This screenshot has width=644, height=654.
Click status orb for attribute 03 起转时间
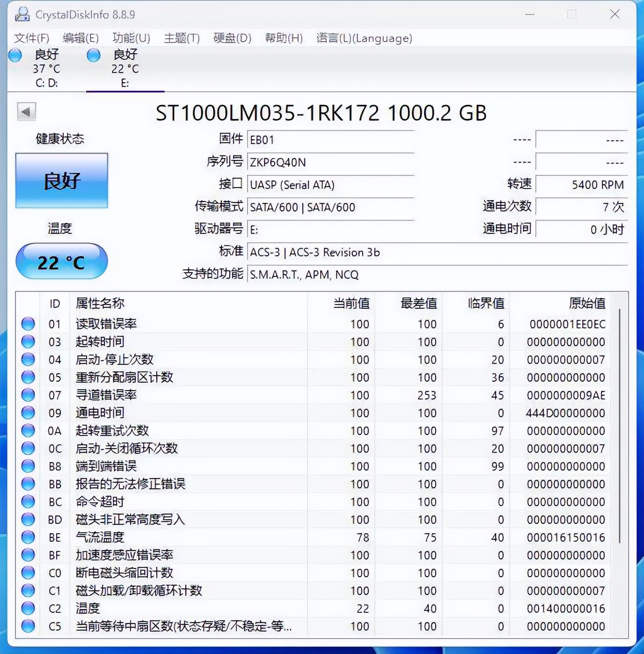(x=28, y=342)
